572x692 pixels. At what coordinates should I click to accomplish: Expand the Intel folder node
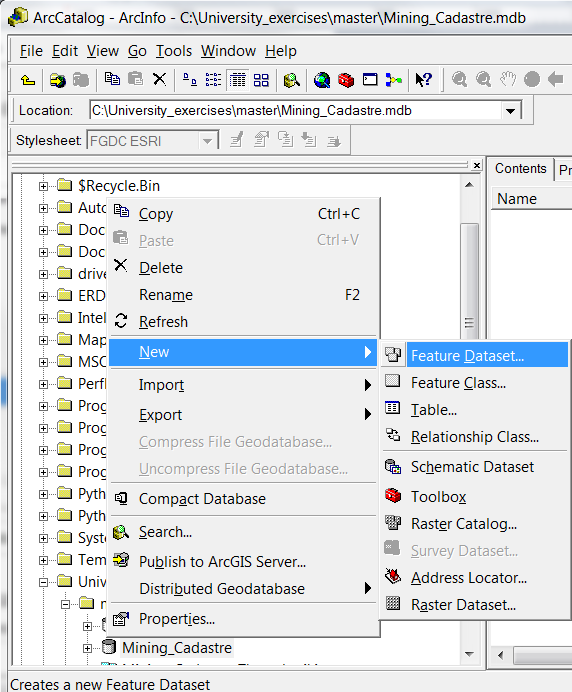pyautogui.click(x=43, y=319)
